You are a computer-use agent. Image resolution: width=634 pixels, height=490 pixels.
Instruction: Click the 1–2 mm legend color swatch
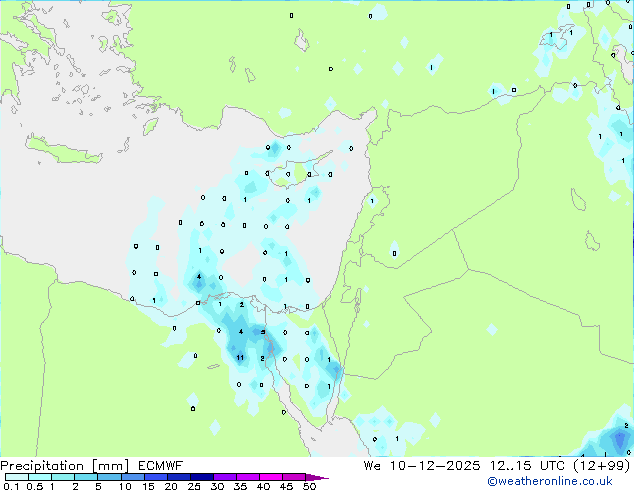coord(63,477)
